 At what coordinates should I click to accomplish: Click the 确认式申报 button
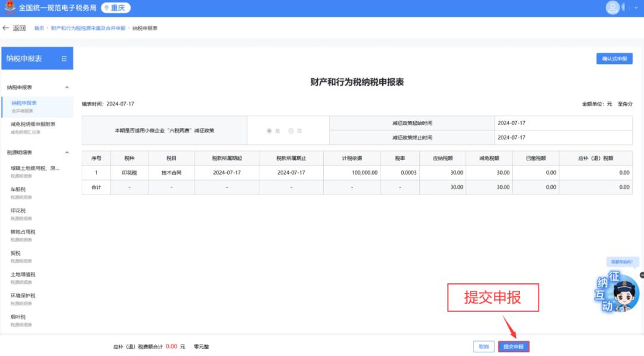click(614, 59)
